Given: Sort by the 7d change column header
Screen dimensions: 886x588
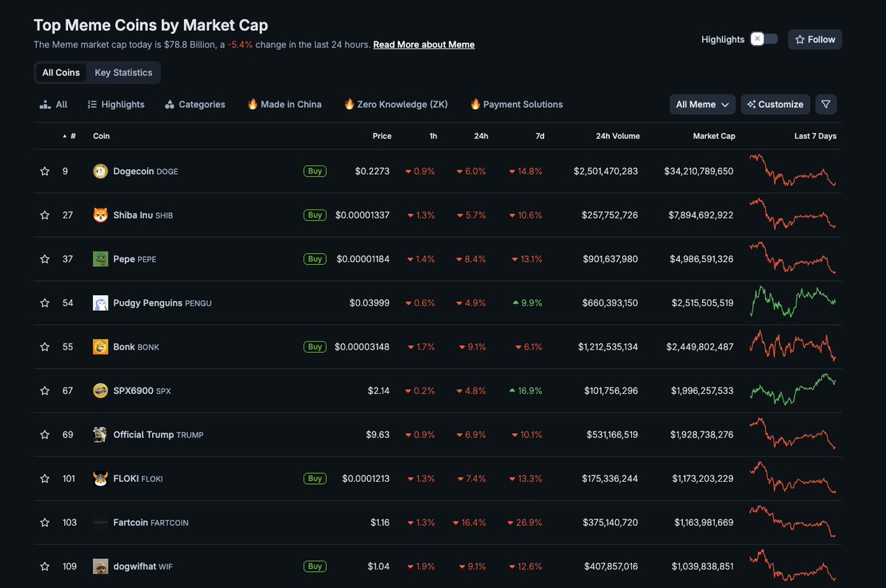Looking at the screenshot, I should [x=540, y=136].
